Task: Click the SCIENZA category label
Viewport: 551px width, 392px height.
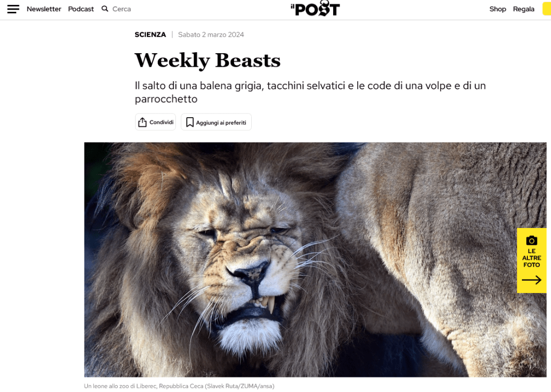Action: pos(151,34)
